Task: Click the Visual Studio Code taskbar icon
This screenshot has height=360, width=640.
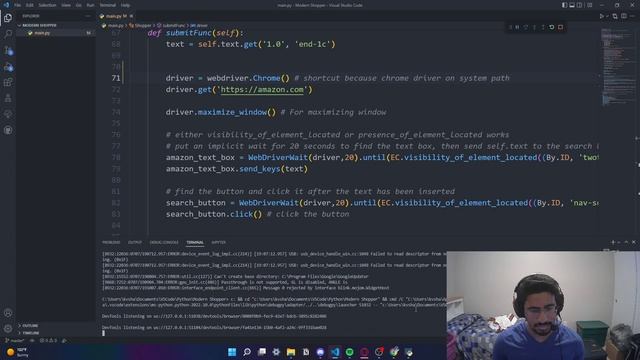Action: coord(335,352)
